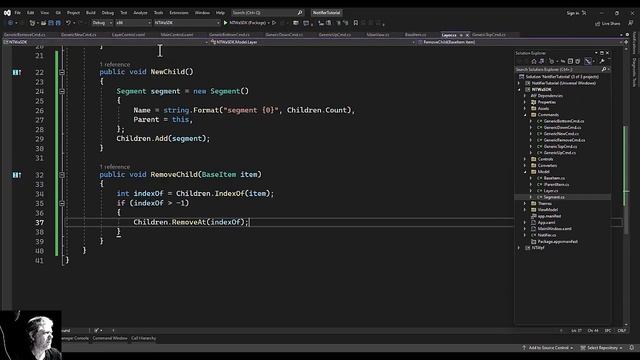
Task: Click the Start Without Debugging icon
Action: tap(274, 23)
